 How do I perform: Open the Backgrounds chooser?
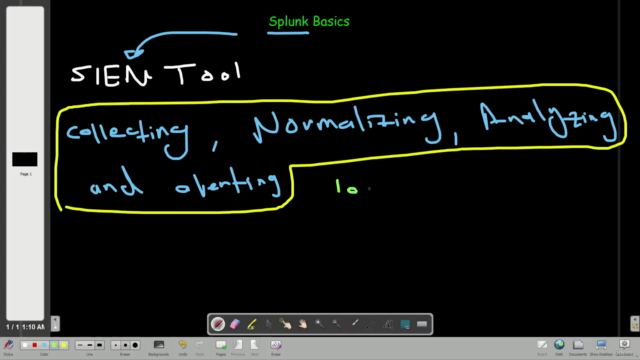tap(158, 347)
